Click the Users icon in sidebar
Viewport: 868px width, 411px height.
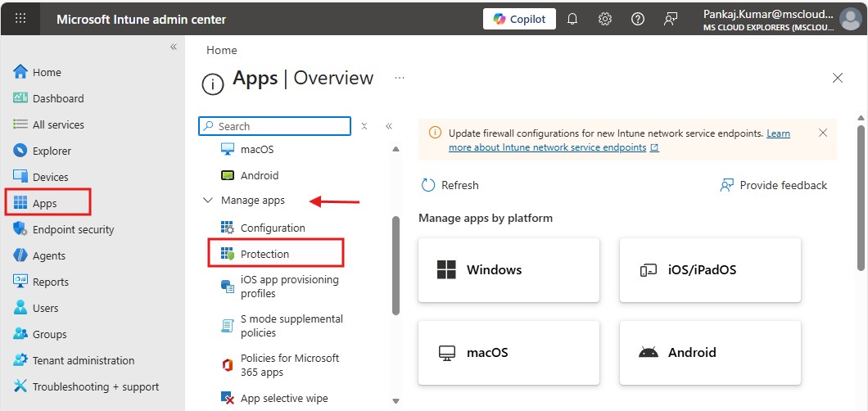tap(20, 308)
